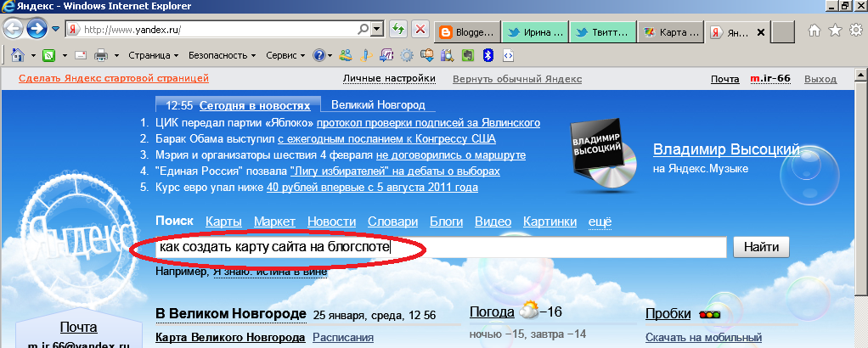Open a new blank tab

tap(783, 32)
